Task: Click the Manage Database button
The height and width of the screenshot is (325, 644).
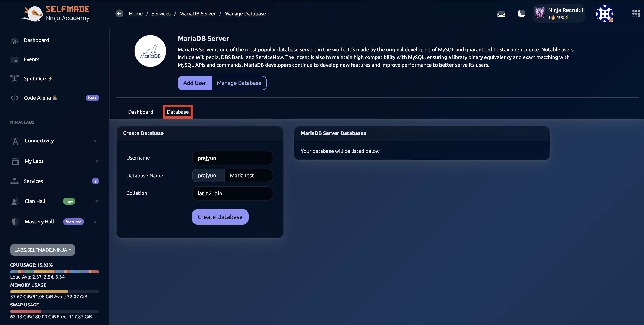Action: [x=239, y=83]
